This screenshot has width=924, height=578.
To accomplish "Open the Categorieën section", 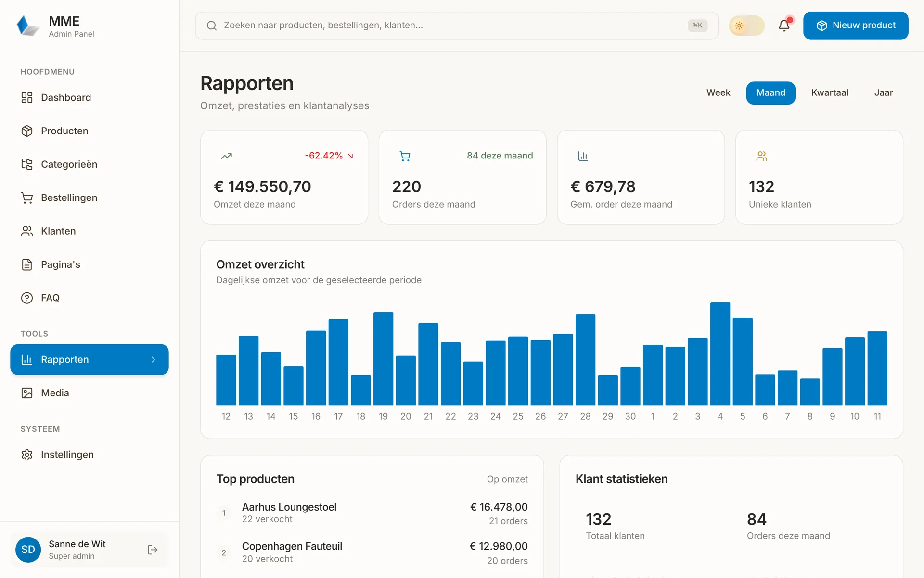I will coord(89,164).
